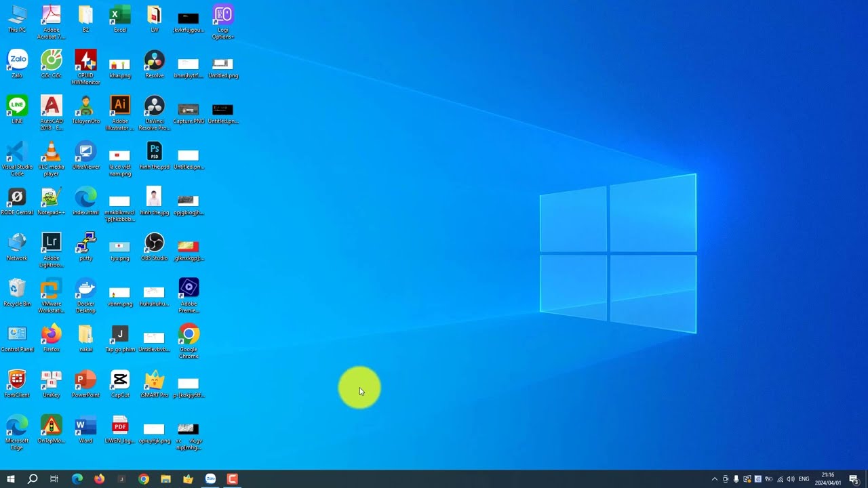Select the Docker Desktop shortcut
868x488 pixels.
click(x=85, y=296)
